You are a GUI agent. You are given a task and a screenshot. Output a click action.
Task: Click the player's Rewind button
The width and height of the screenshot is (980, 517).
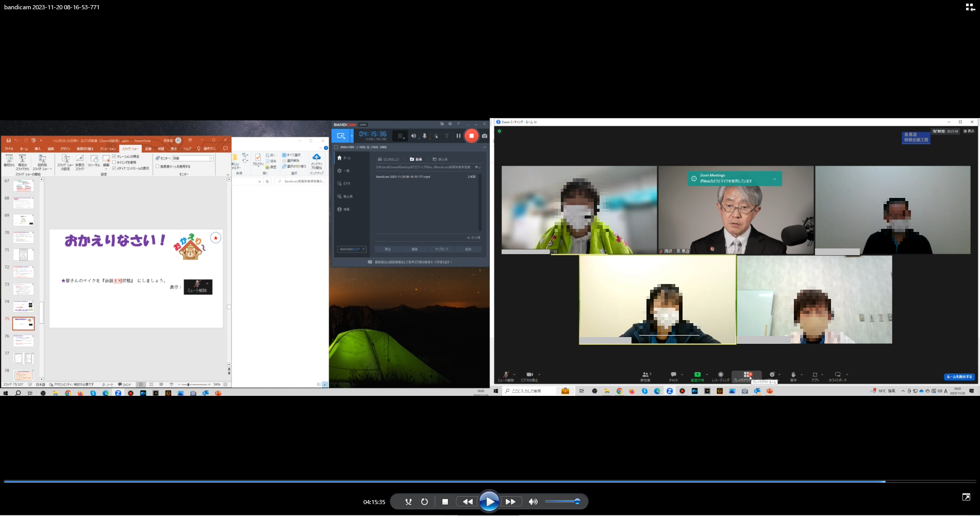[468, 502]
